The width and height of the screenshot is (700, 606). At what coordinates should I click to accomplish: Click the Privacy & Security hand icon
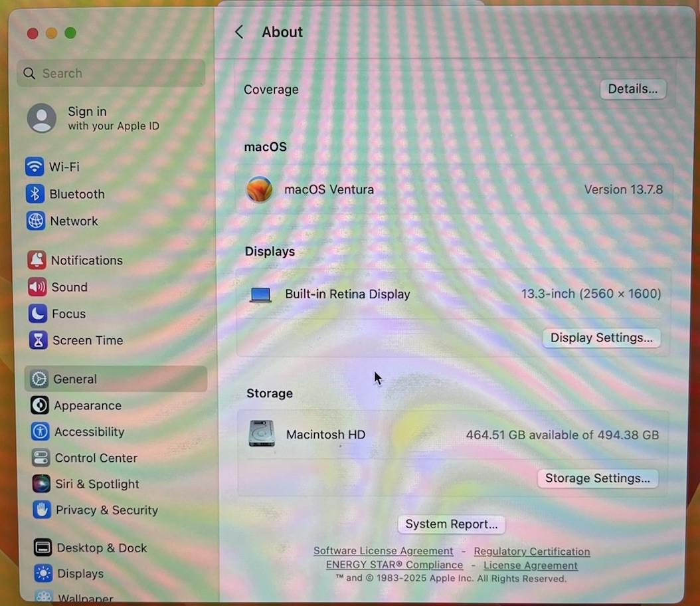tap(42, 510)
